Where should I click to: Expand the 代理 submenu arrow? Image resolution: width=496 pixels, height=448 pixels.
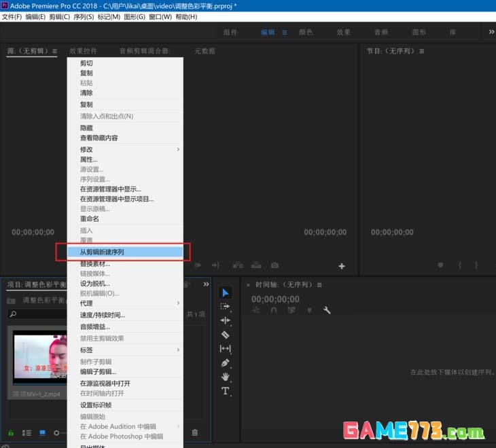tap(178, 303)
